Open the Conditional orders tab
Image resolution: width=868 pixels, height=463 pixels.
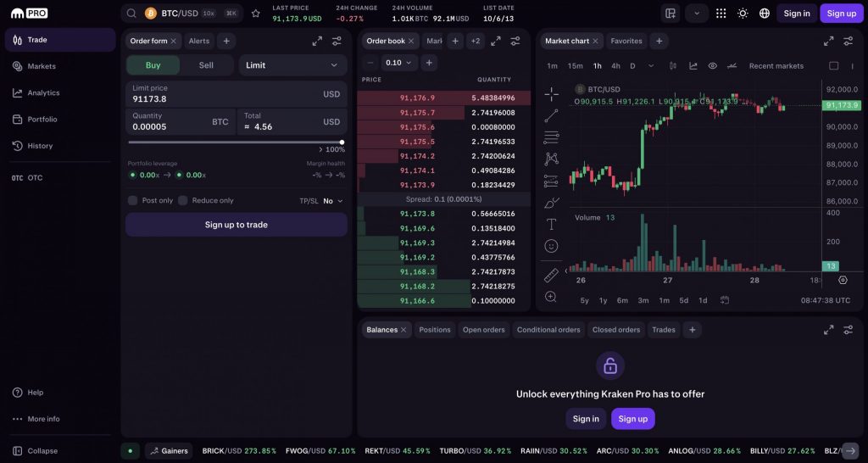(548, 330)
